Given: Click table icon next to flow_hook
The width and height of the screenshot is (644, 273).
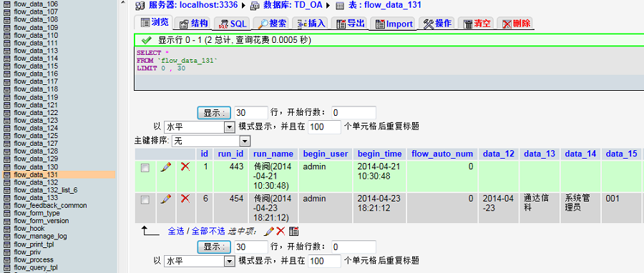Looking at the screenshot, I should pos(6,229).
